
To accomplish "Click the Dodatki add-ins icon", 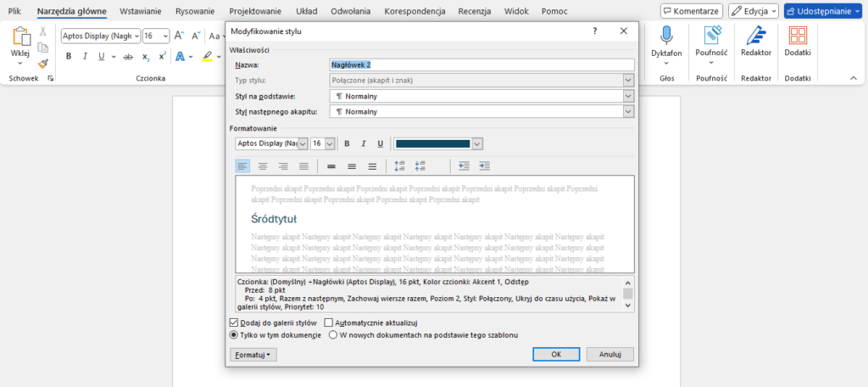I will [x=798, y=35].
